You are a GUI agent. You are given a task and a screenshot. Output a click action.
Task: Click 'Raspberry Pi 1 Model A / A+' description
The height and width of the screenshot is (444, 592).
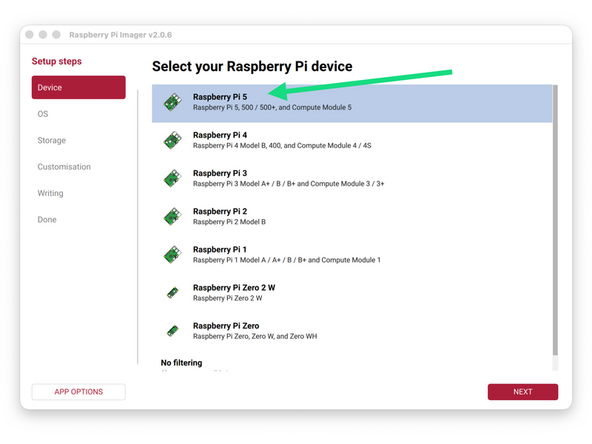pos(287,260)
